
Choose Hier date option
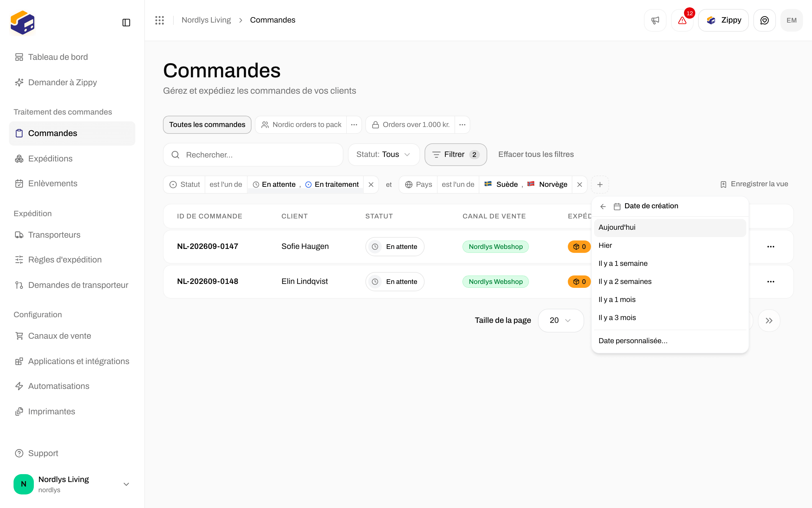tap(670, 246)
